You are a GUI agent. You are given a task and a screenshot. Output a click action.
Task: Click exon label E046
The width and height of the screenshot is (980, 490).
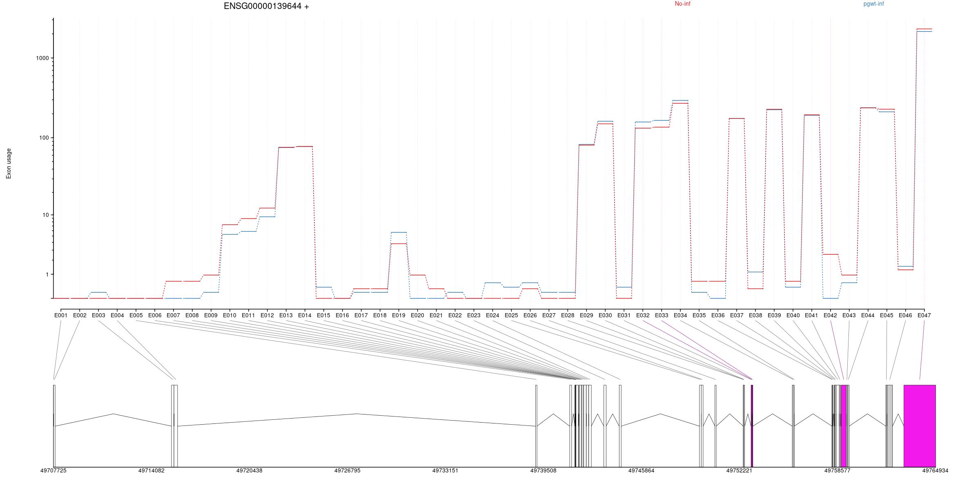coord(905,315)
